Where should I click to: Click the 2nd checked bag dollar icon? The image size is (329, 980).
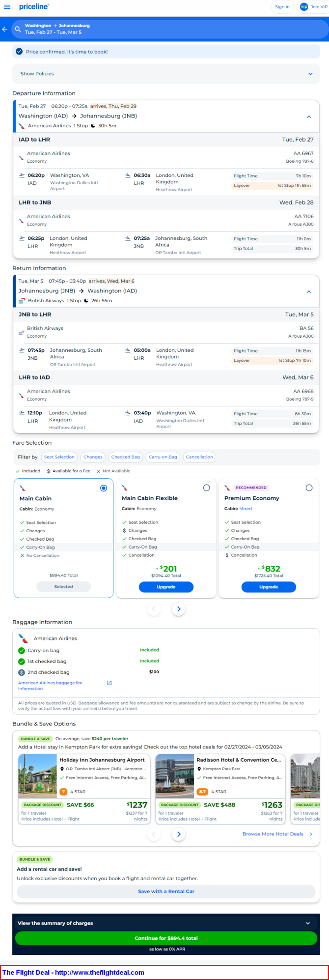pyautogui.click(x=22, y=672)
